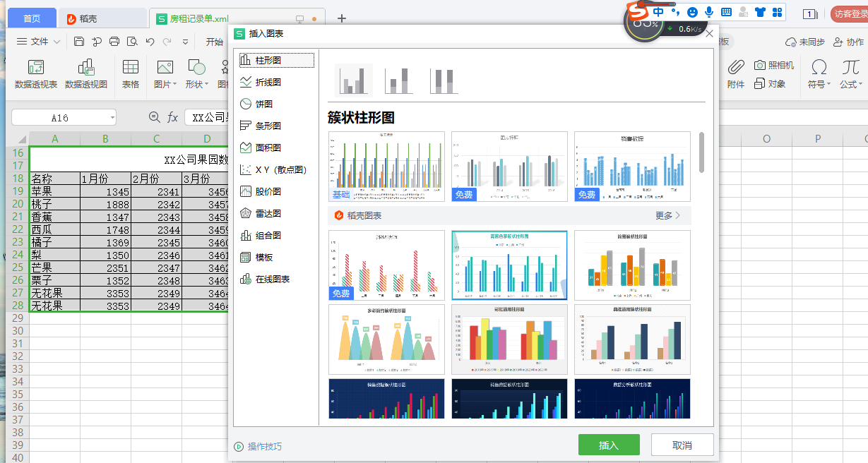Click the save icon
Image resolution: width=868 pixels, height=463 pixels.
coord(79,42)
